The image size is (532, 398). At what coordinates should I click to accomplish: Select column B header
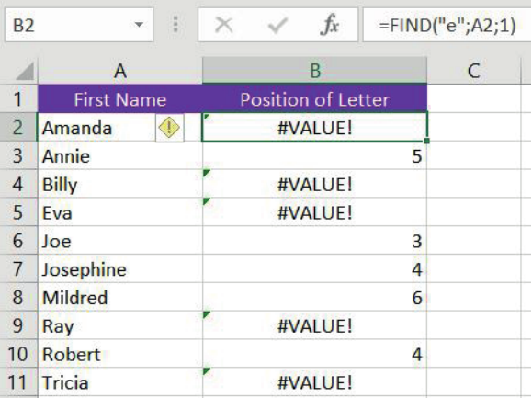pos(314,71)
